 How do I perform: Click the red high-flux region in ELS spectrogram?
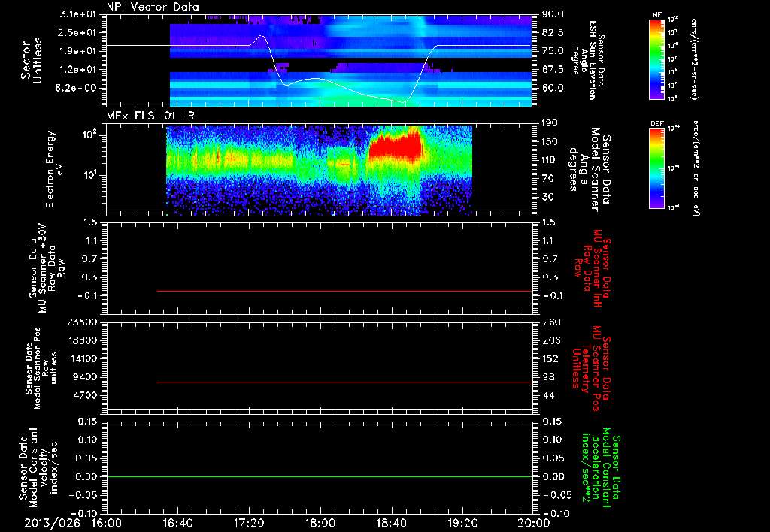click(396, 146)
